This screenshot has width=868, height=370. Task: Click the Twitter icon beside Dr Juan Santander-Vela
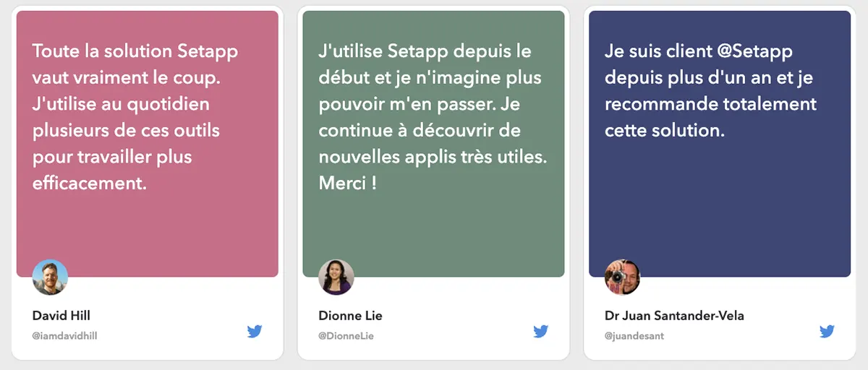coord(827,332)
